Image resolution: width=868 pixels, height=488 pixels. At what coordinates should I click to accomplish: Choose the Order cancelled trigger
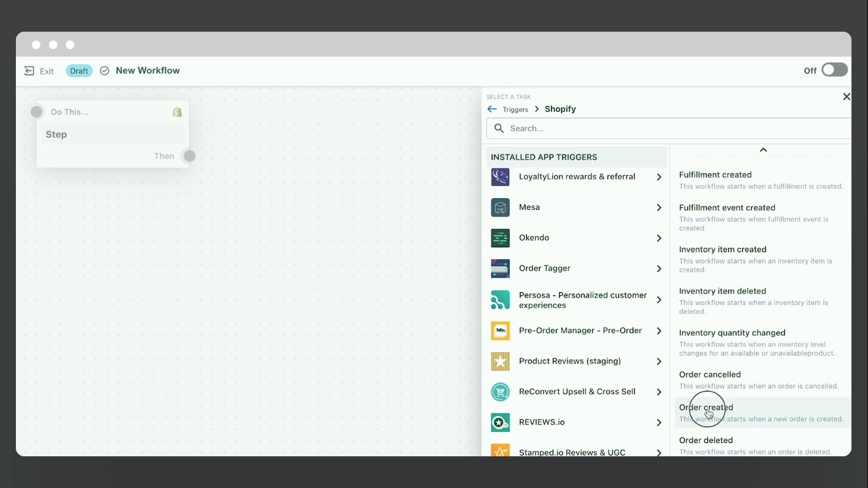point(761,380)
